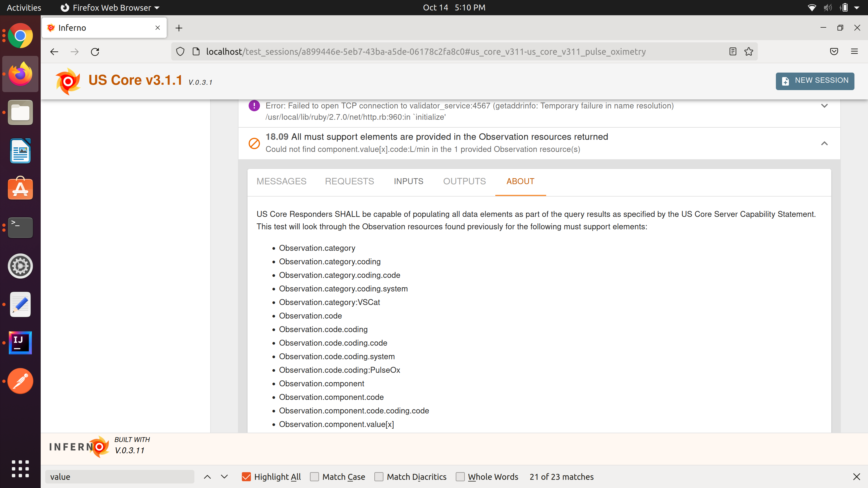The width and height of the screenshot is (868, 488).
Task: Switch to the OUTPUTS tab
Action: coord(464,182)
